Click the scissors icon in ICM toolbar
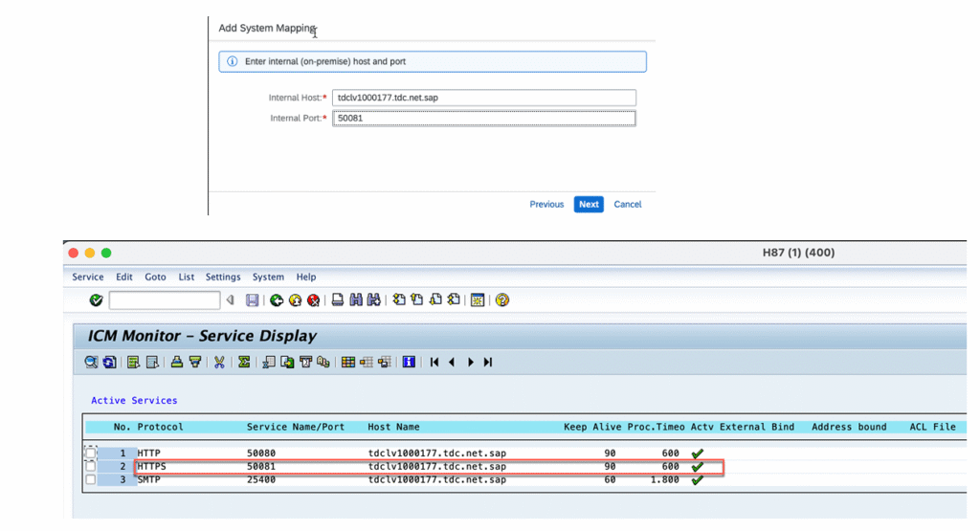This screenshot has height=531, width=980. coord(219,362)
